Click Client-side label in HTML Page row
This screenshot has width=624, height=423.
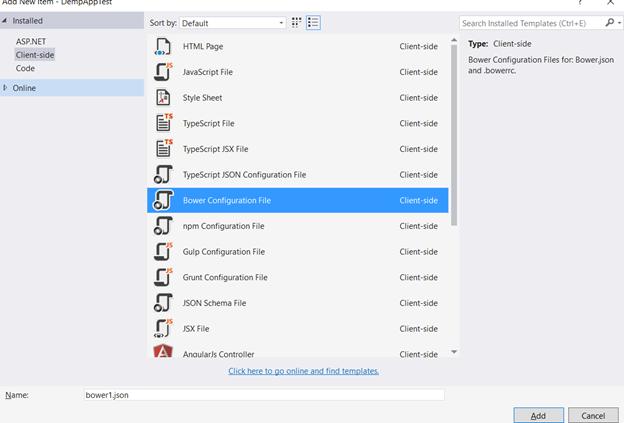[419, 47]
